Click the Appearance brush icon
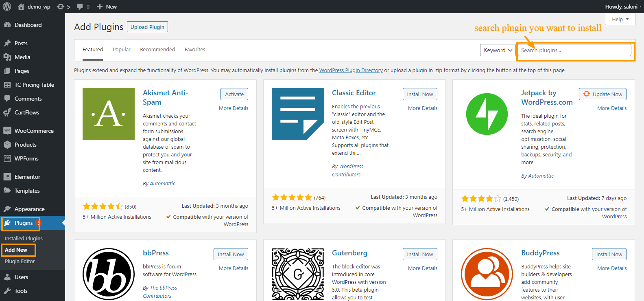The height and width of the screenshot is (301, 644). click(7, 209)
